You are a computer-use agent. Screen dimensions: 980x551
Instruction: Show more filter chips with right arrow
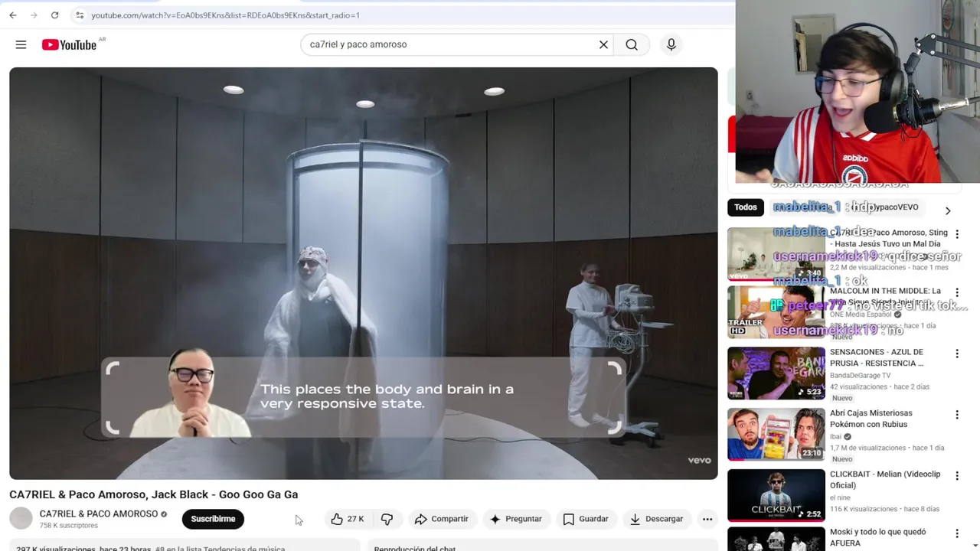pyautogui.click(x=948, y=210)
